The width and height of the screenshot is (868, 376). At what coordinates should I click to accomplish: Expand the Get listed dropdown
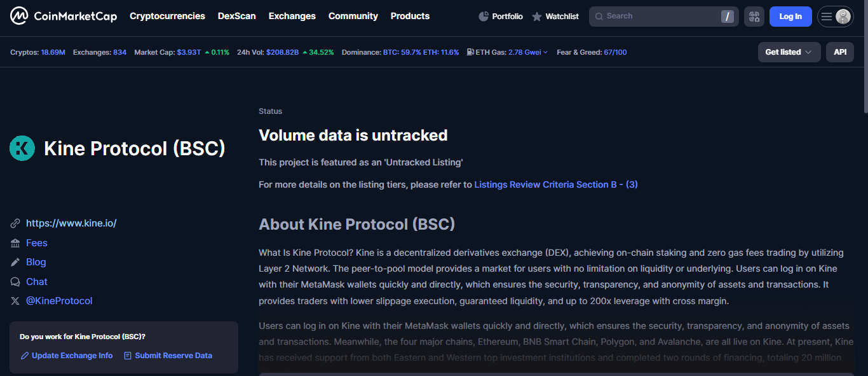click(x=789, y=52)
